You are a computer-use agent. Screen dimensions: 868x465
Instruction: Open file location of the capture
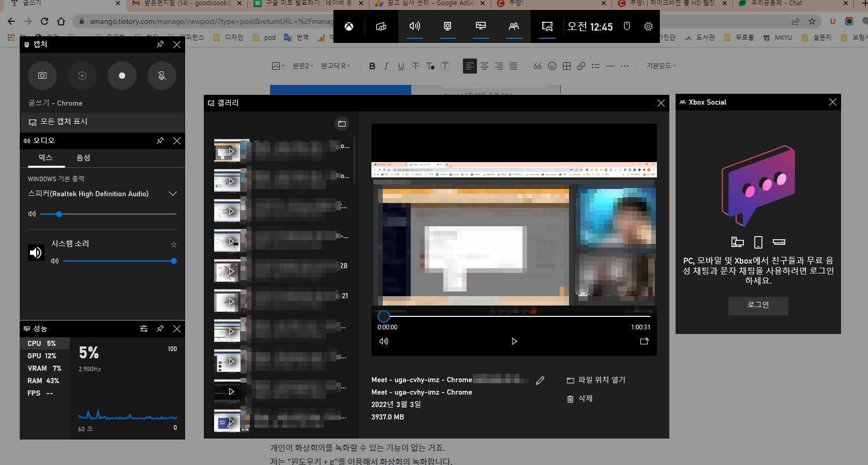pyautogui.click(x=596, y=380)
